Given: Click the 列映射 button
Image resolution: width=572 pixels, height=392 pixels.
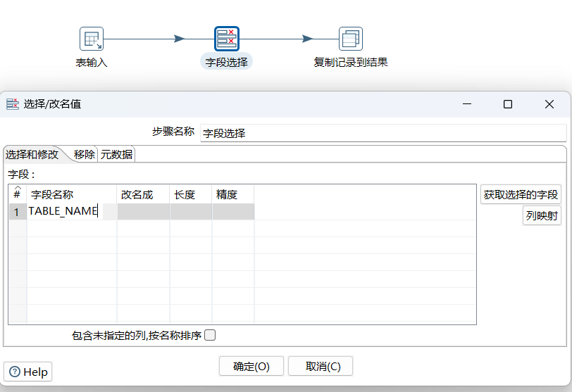Looking at the screenshot, I should (542, 215).
